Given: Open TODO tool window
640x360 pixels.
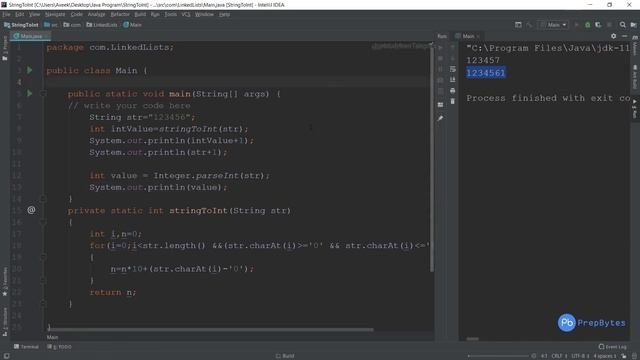Looking at the screenshot, I should pos(60,347).
